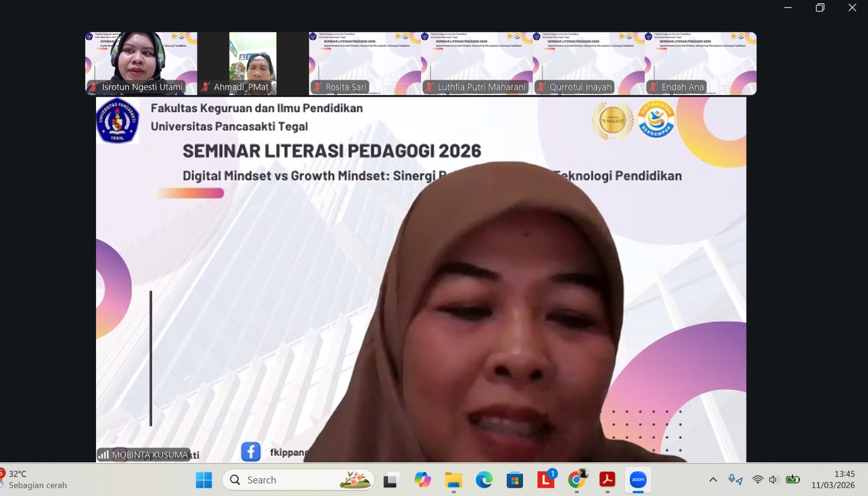Open Wi-Fi network settings in system tray
This screenshot has height=496, width=868.
758,480
